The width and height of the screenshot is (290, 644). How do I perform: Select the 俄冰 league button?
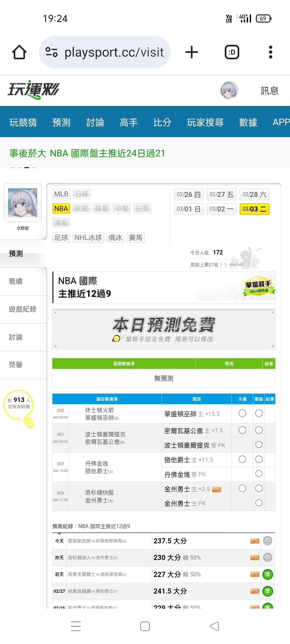coord(115,237)
